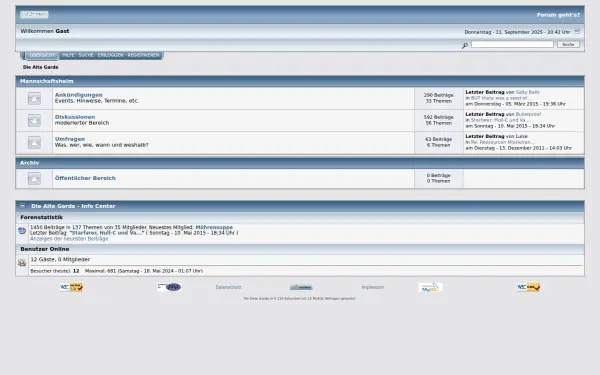The image size is (600, 375).
Task: Click the Willkommen Gast greeting
Action: click(x=45, y=31)
